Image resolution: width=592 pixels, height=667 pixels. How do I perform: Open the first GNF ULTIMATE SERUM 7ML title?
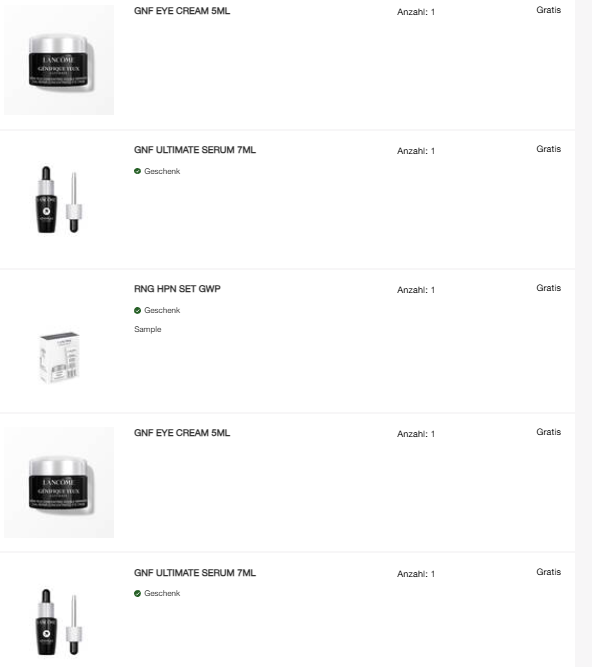[195, 150]
